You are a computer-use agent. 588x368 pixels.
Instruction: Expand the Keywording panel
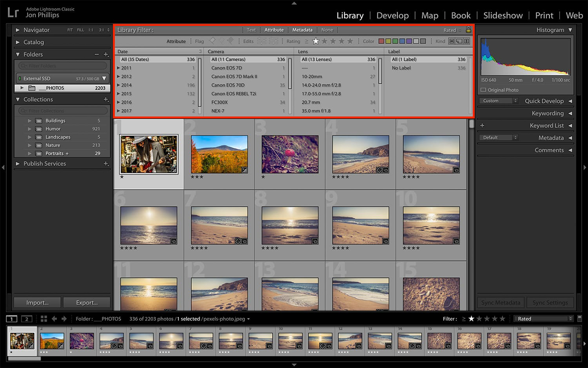(570, 113)
